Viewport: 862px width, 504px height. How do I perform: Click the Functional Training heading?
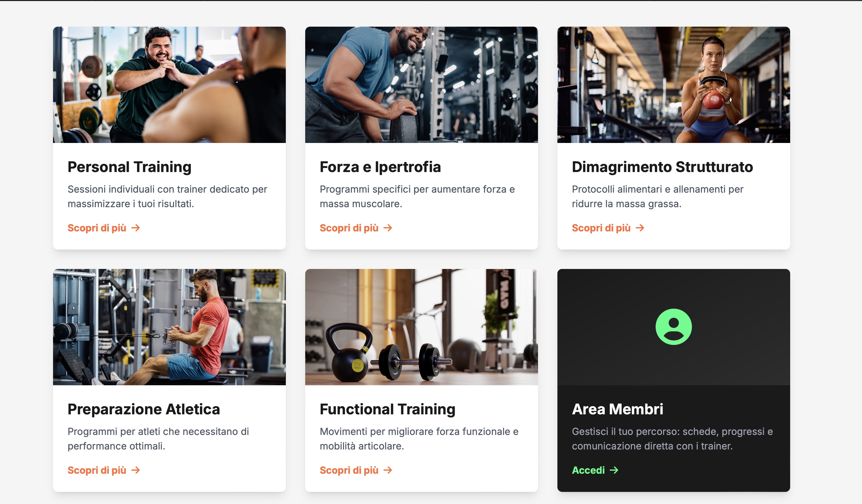387,409
